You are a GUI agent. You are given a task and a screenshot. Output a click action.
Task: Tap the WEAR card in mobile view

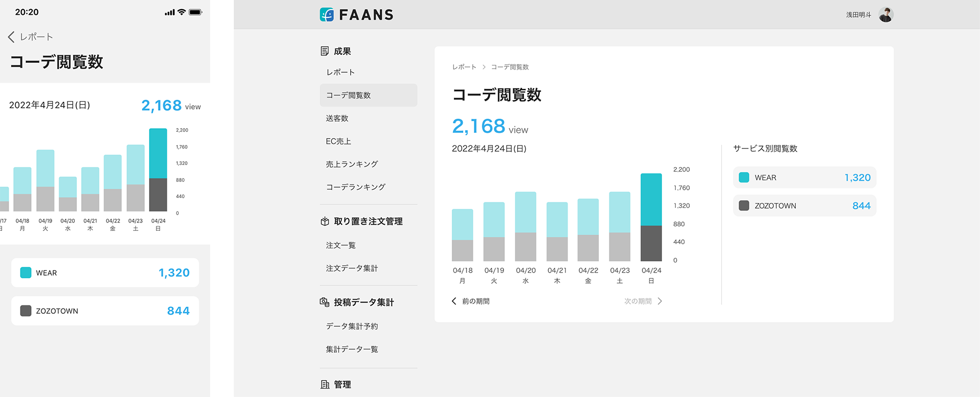point(105,273)
